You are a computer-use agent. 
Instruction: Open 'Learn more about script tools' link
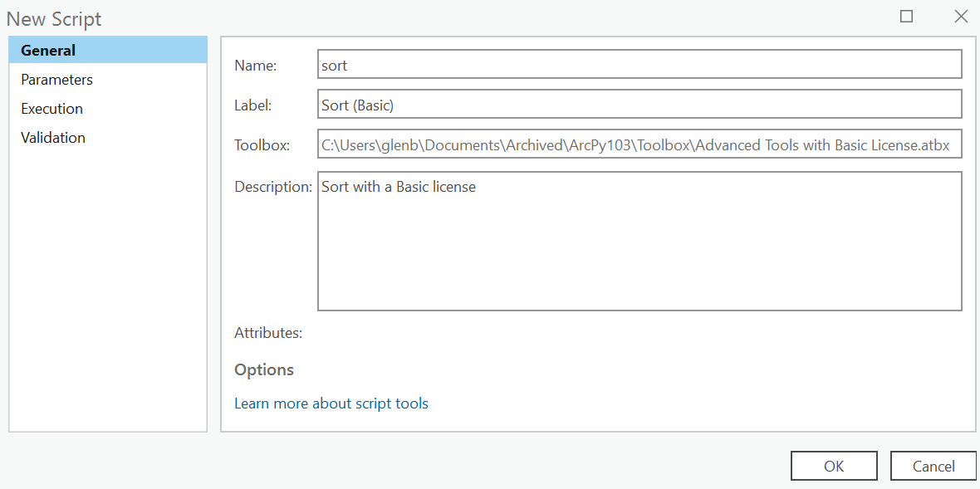[x=331, y=403]
